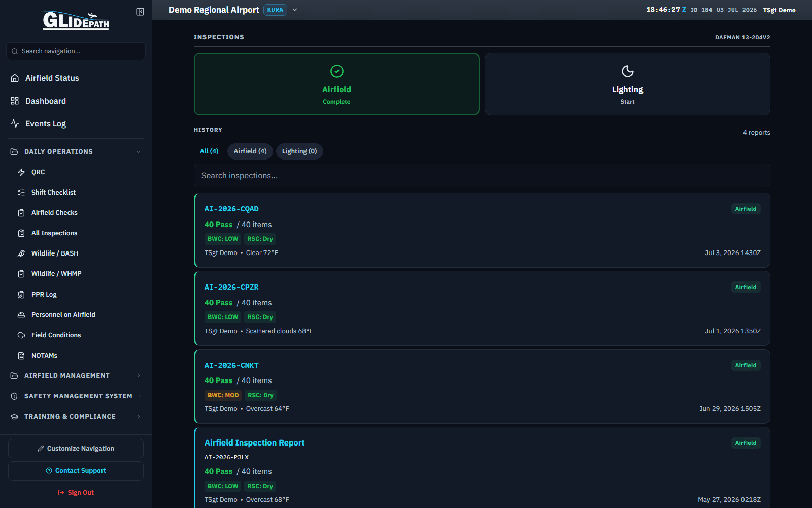Expand the Training & Compliance section
The image size is (812, 508).
pos(139,417)
